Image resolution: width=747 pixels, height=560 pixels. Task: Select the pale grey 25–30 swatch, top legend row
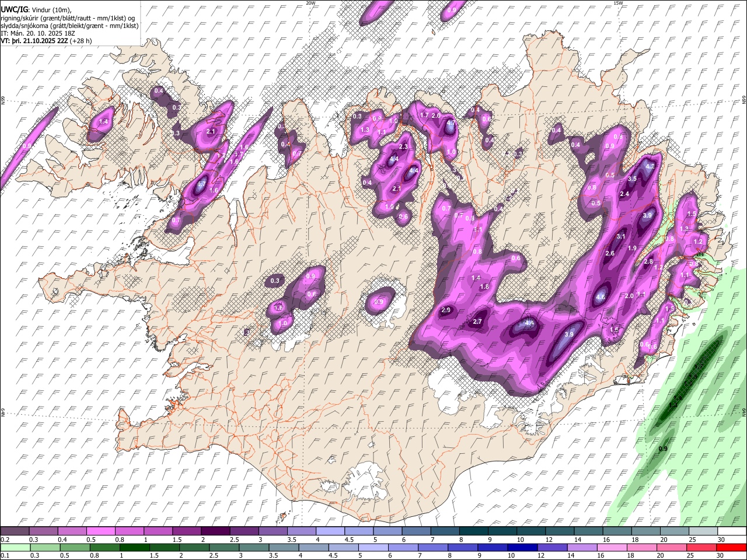click(703, 531)
